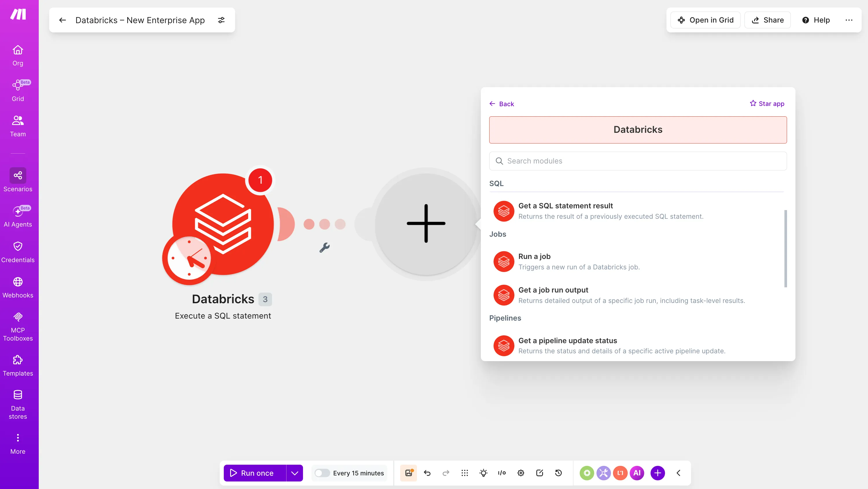Click into Search modules field

(638, 161)
